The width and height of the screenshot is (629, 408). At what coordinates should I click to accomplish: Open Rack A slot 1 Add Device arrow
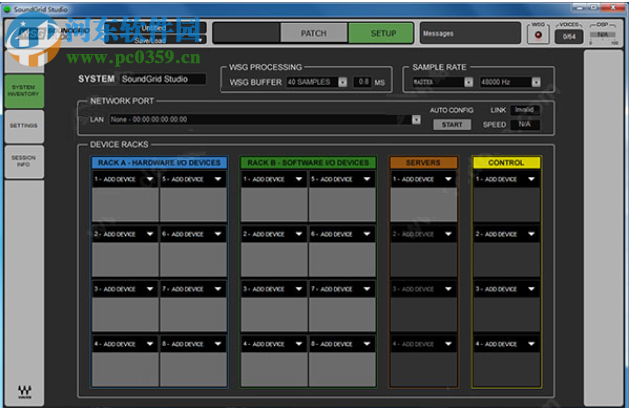tap(150, 179)
